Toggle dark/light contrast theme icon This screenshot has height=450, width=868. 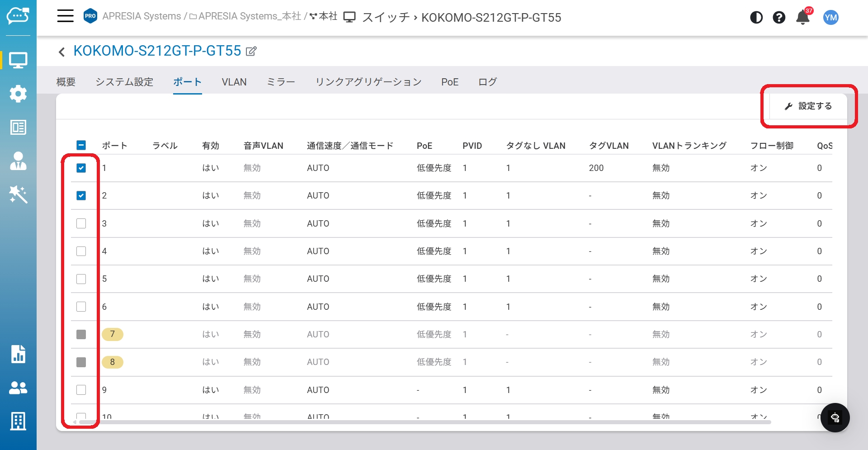tap(756, 18)
